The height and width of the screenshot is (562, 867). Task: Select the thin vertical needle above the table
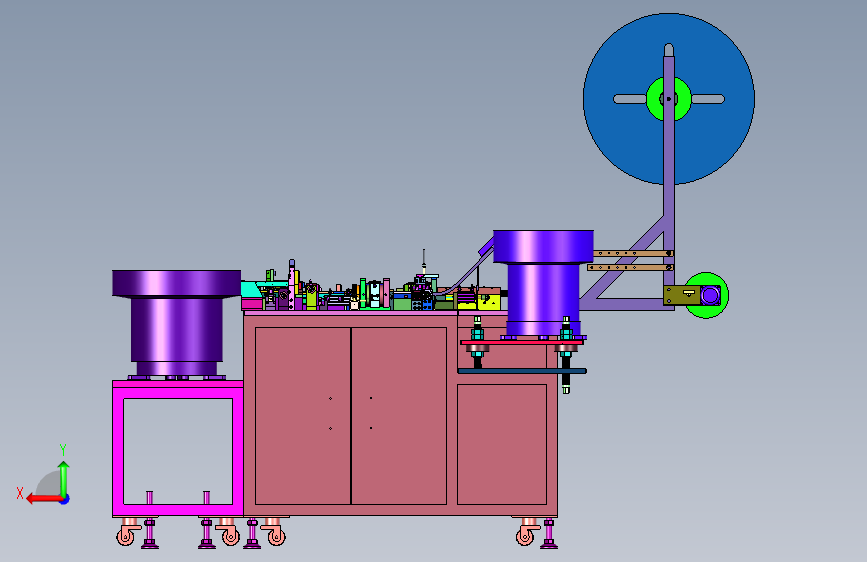[424, 259]
